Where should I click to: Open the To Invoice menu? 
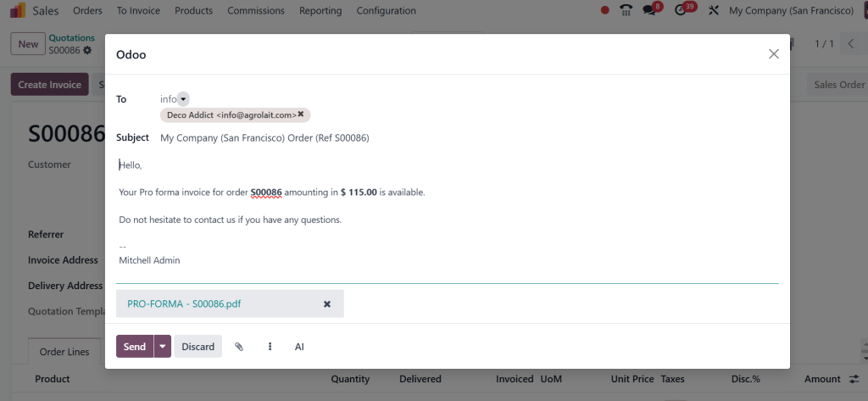point(138,10)
